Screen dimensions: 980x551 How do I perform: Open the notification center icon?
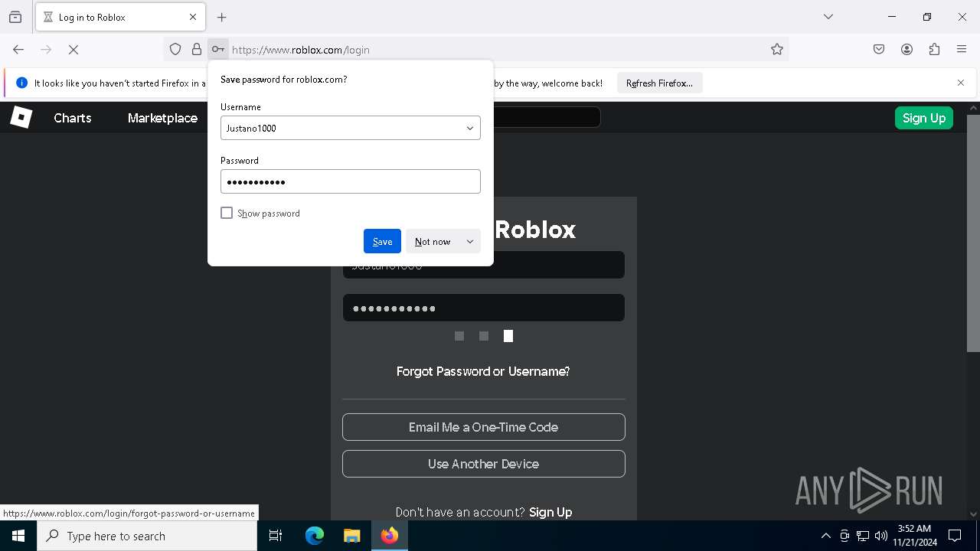(x=955, y=536)
